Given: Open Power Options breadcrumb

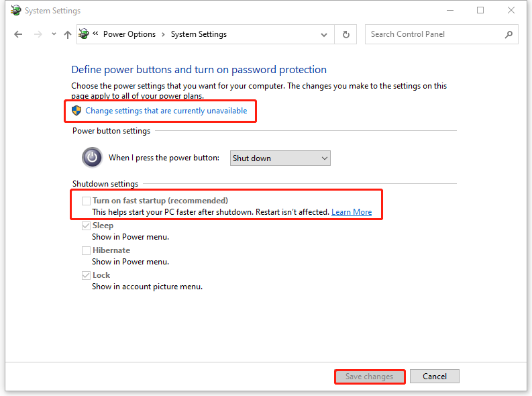Looking at the screenshot, I should [x=129, y=34].
